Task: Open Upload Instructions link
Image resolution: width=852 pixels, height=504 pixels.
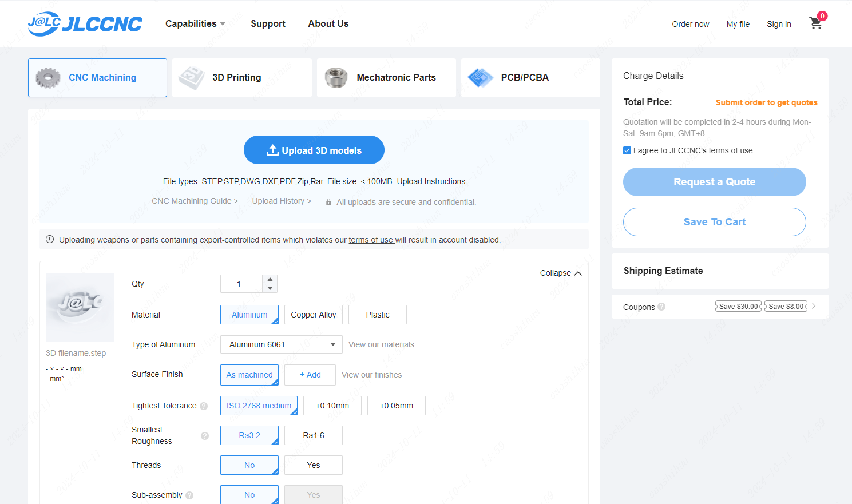Action: click(431, 181)
